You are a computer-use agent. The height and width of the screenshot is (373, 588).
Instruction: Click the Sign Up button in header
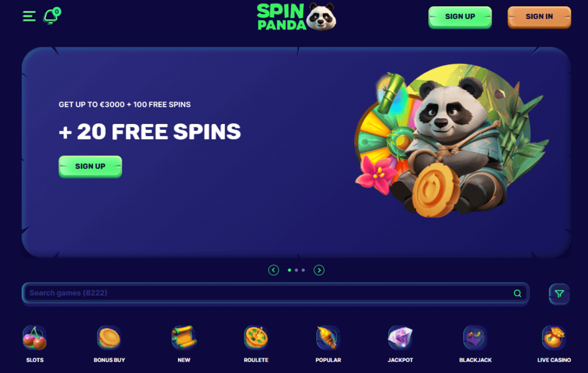click(460, 17)
